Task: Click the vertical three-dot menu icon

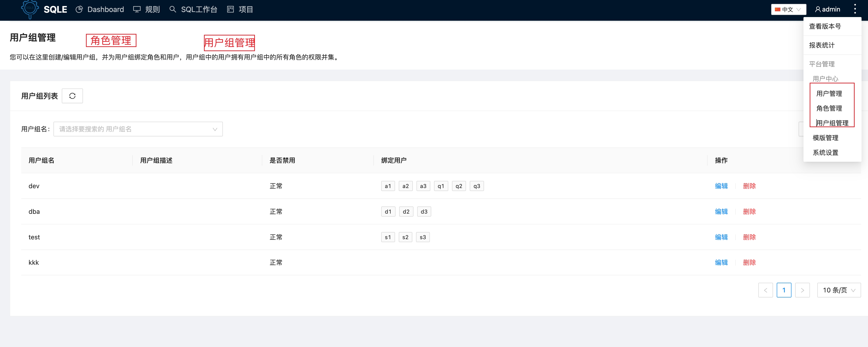Action: pyautogui.click(x=855, y=9)
